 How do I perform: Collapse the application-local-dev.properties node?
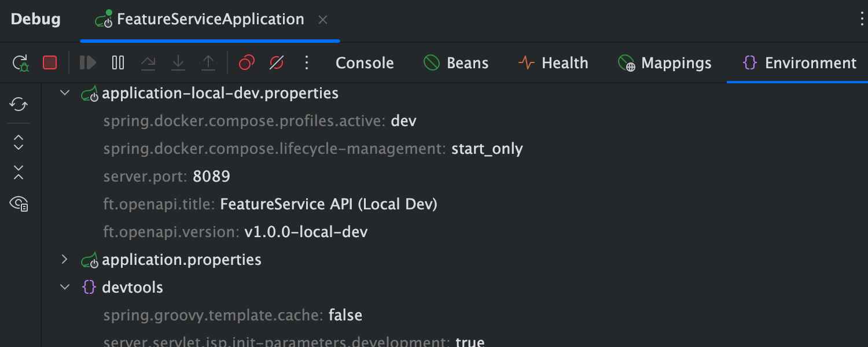click(64, 93)
